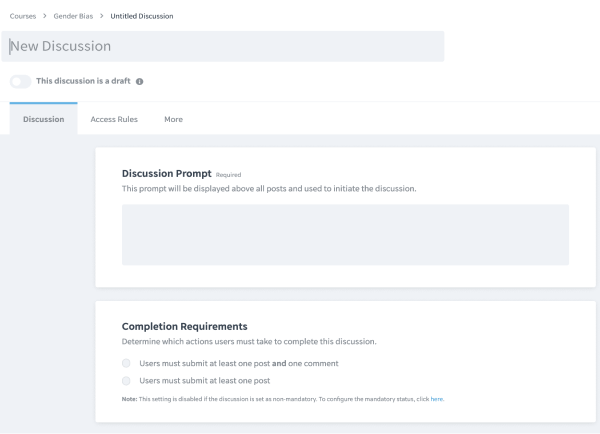Image resolution: width=600 pixels, height=434 pixels.
Task: Click the info icon beside draft label
Action: click(x=140, y=82)
